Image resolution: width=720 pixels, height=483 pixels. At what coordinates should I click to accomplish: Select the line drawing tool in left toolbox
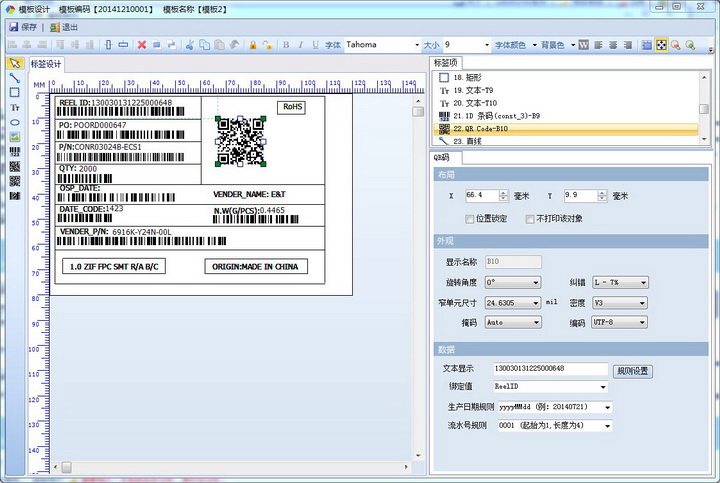[15, 77]
